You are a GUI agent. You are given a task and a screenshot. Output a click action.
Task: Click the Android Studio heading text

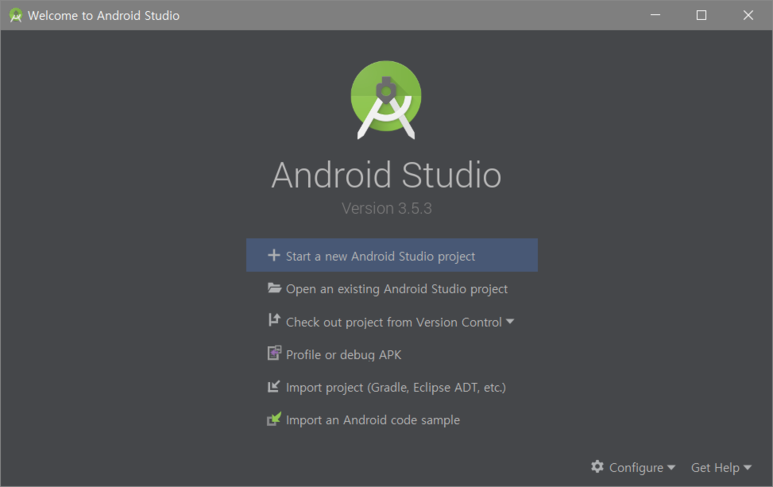point(386,175)
